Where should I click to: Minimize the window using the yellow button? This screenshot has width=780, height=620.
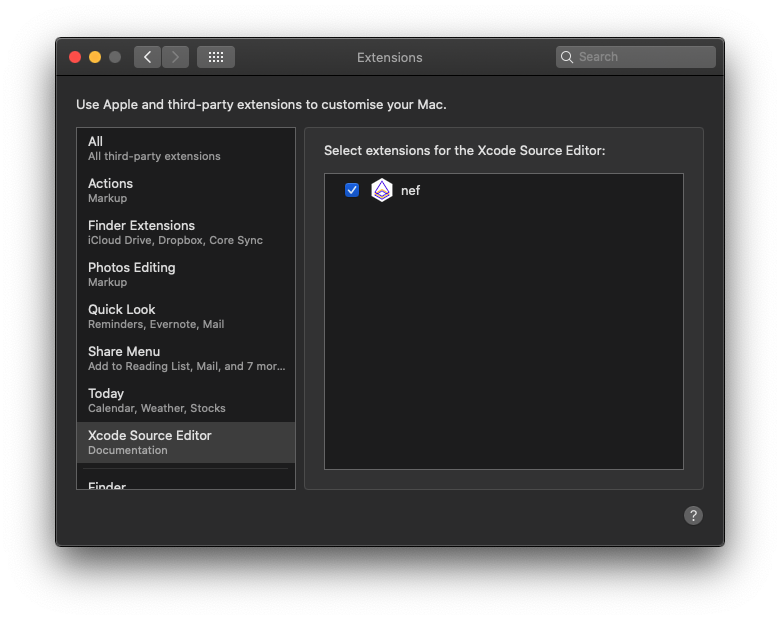click(95, 57)
